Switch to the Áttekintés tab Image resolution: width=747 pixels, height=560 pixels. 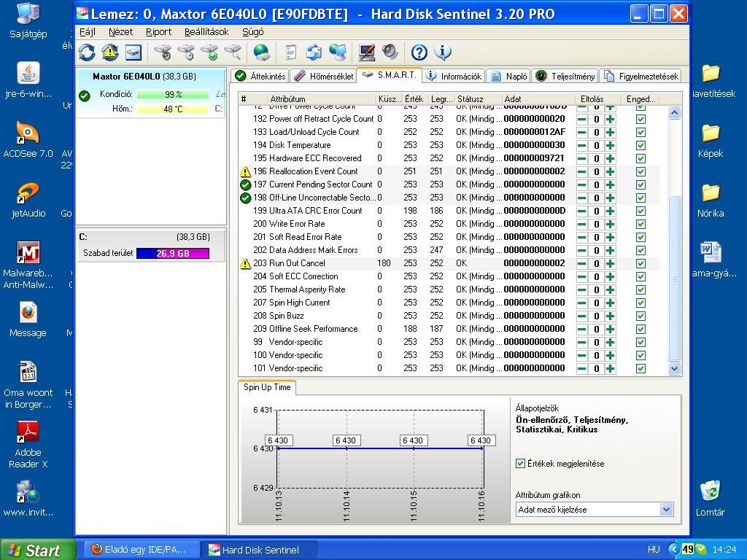[x=260, y=76]
